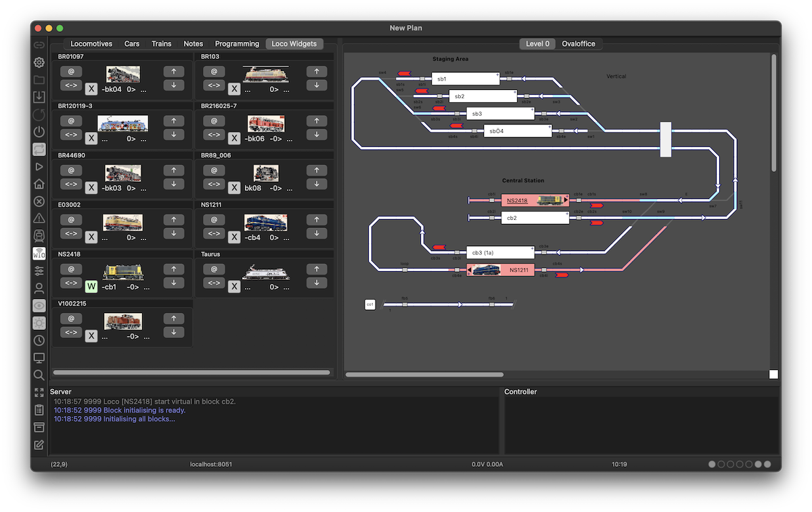Toggle the light bulb icon in sidebar

(39, 323)
